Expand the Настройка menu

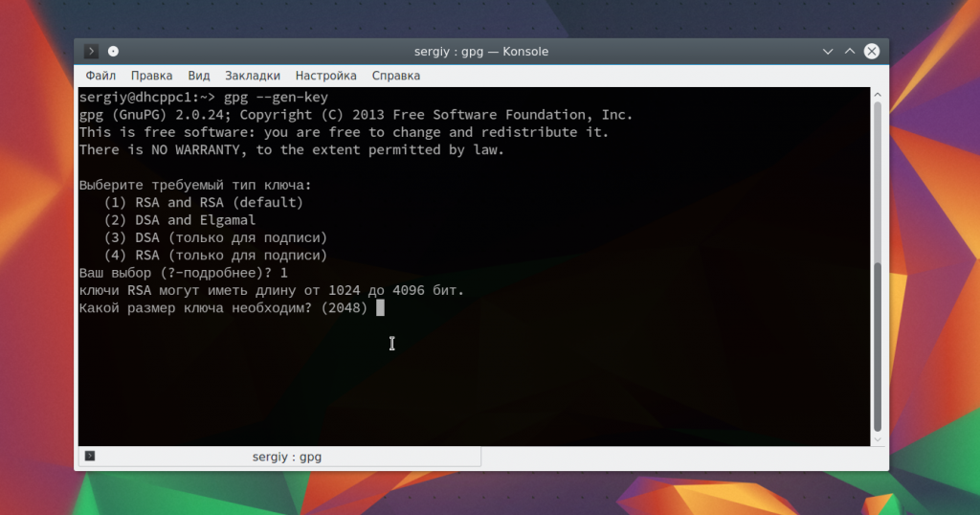[325, 76]
